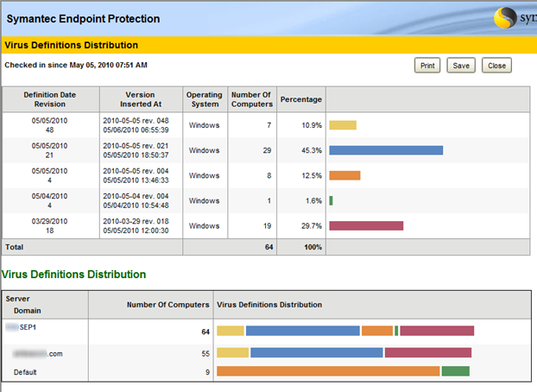
Task: Click the 05/04/2010 revision 4 date cell
Action: coord(50,201)
